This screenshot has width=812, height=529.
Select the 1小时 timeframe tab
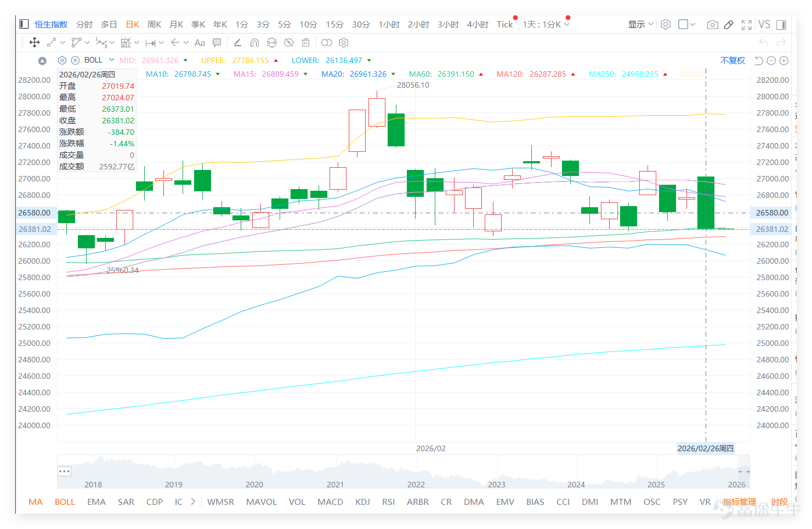[389, 24]
